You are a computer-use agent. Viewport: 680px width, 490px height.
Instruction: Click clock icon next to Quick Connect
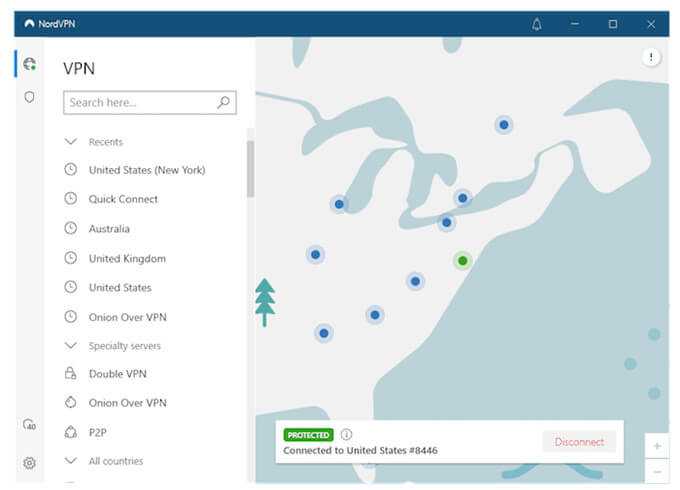[x=71, y=199]
